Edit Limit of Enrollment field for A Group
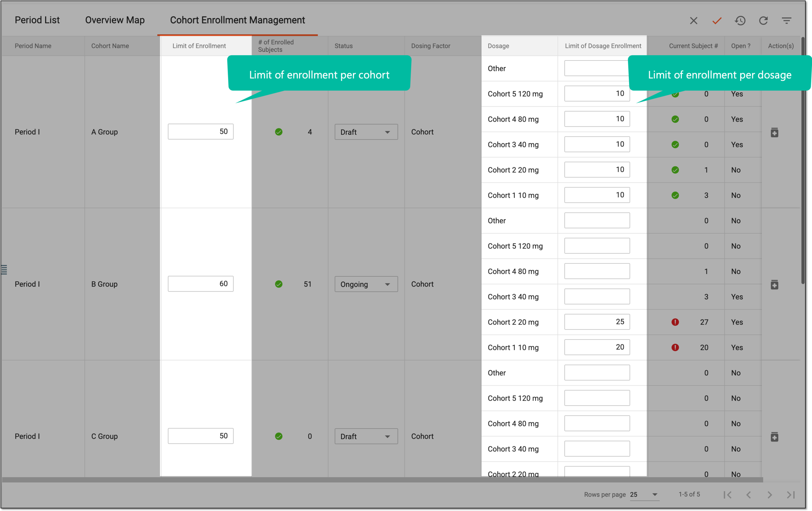812x511 pixels. 200,132
